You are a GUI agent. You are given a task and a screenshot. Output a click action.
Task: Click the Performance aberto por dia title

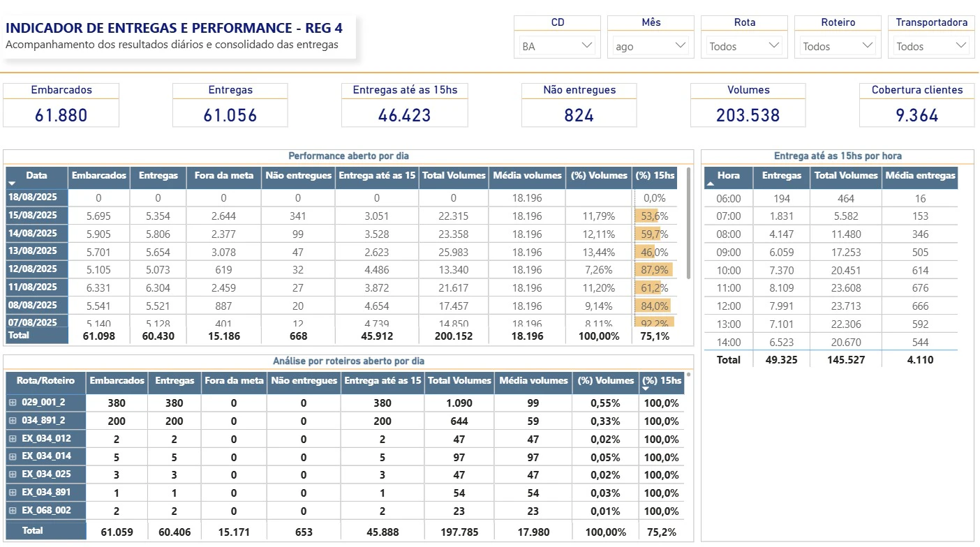point(349,156)
